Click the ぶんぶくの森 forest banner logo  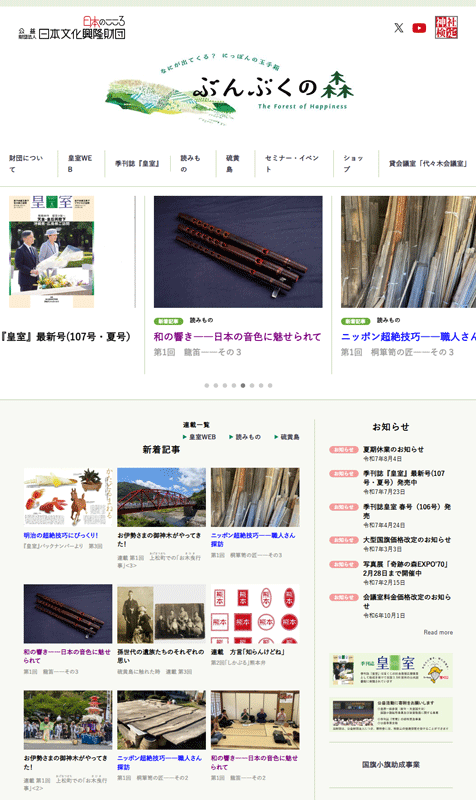click(x=230, y=89)
